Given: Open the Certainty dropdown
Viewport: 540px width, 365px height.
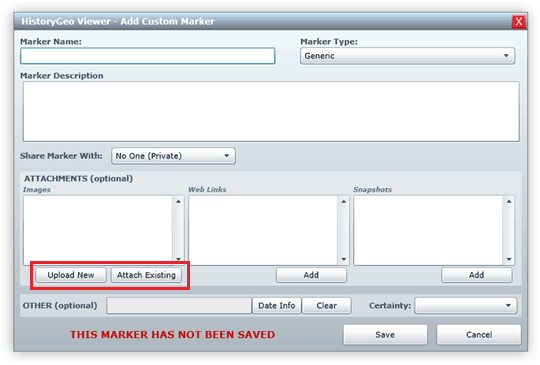Looking at the screenshot, I should point(466,306).
